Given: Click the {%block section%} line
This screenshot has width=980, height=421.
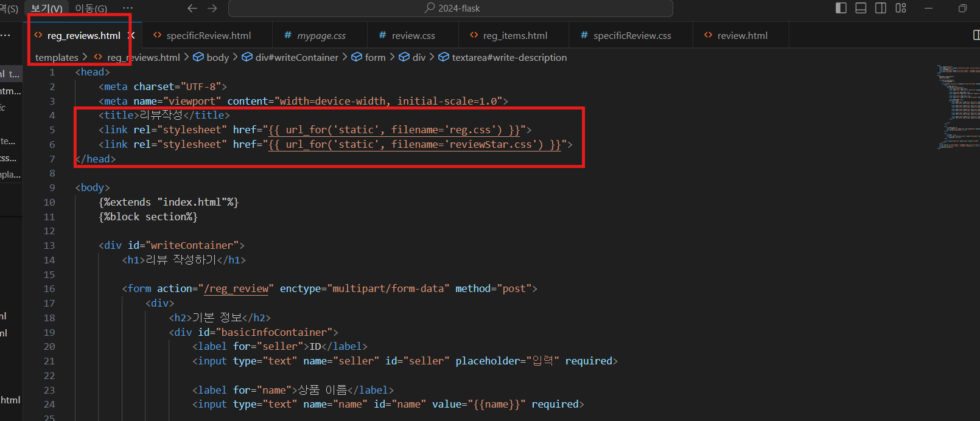Looking at the screenshot, I should click(148, 217).
